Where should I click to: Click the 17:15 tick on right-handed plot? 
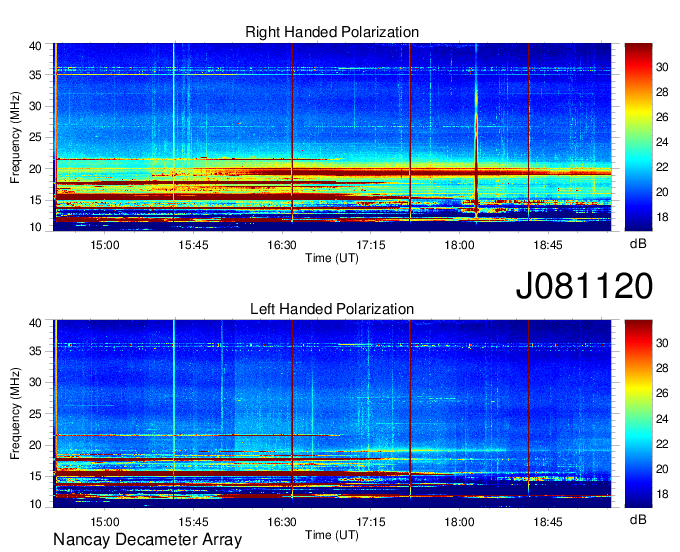371,245
